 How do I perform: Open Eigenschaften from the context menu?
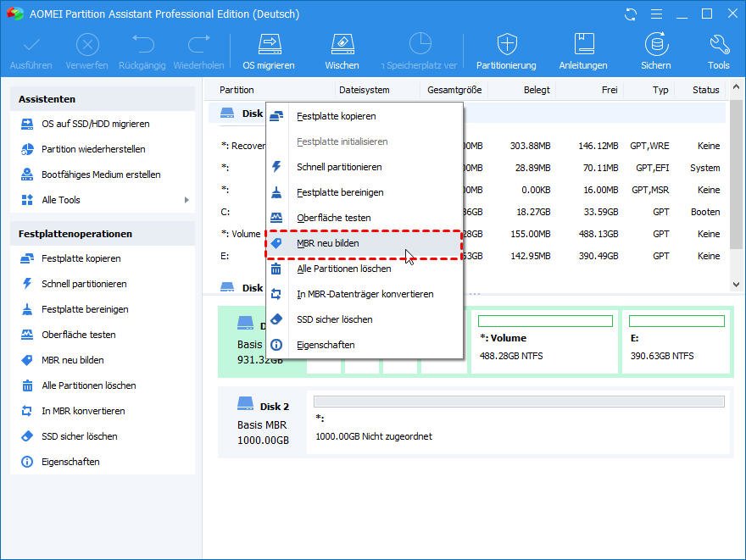point(326,345)
